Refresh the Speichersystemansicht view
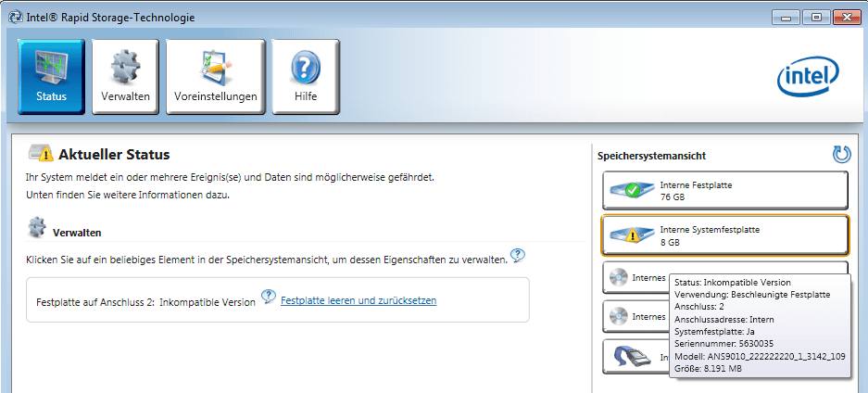Viewport: 868px width, 393px height. coord(841,155)
